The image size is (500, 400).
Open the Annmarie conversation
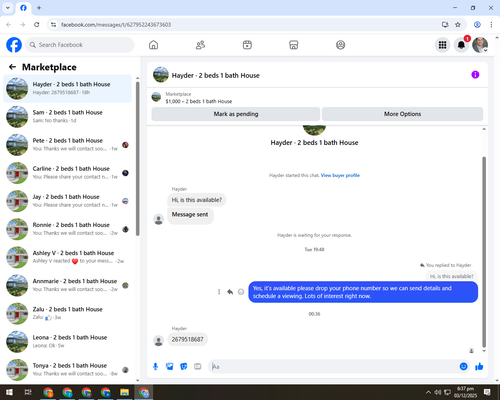tap(67, 285)
